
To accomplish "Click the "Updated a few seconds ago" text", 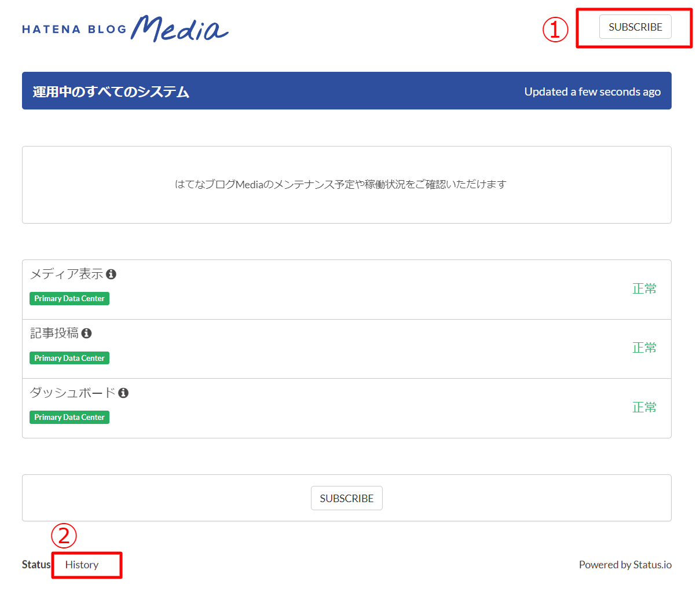I will [x=592, y=92].
